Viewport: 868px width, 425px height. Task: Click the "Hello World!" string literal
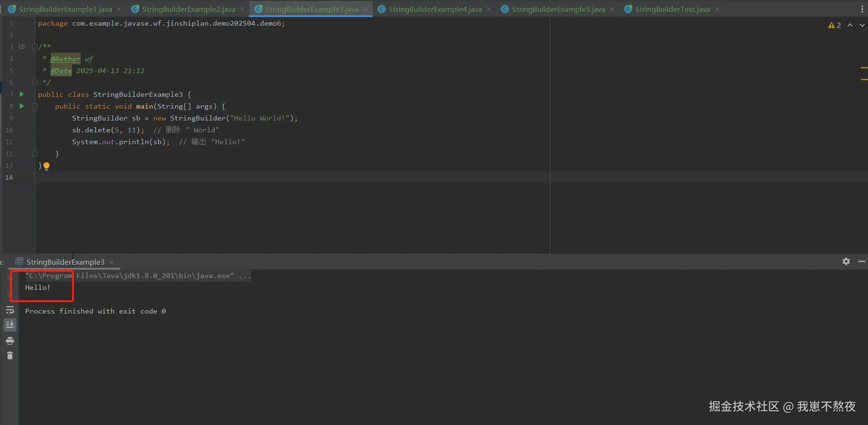(260, 118)
